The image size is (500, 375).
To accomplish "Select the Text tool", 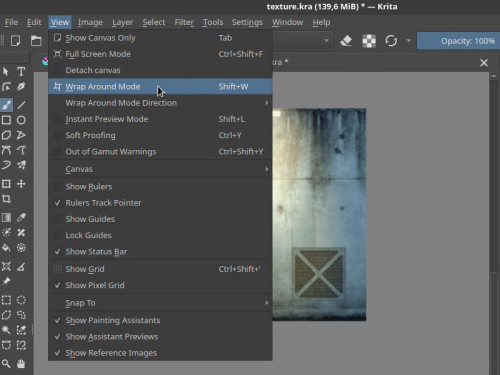I will pos(21,71).
